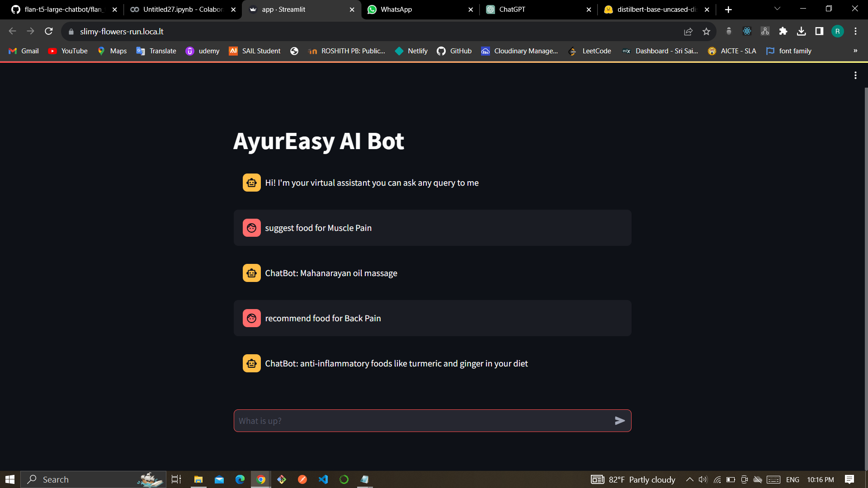Expand the bookmarks bar overflow chevron
The width and height of the screenshot is (868, 488).
[x=855, y=51]
